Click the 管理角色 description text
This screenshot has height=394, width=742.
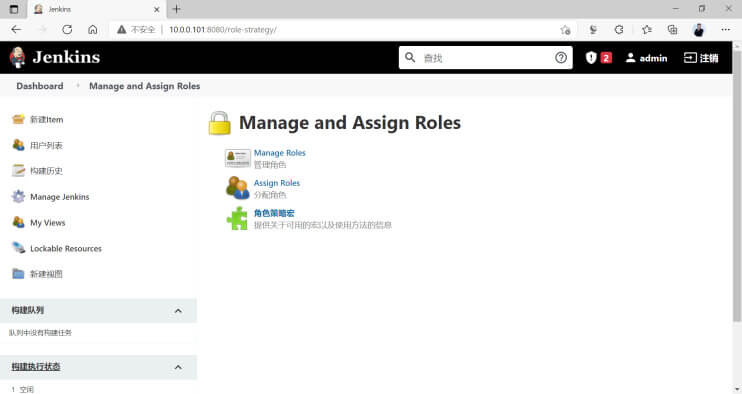click(270, 165)
